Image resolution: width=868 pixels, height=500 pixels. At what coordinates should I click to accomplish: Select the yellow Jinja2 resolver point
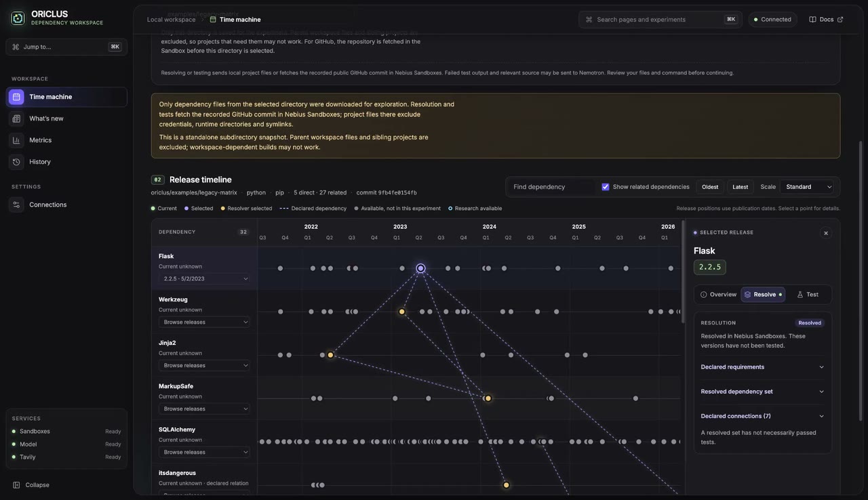[x=330, y=355]
